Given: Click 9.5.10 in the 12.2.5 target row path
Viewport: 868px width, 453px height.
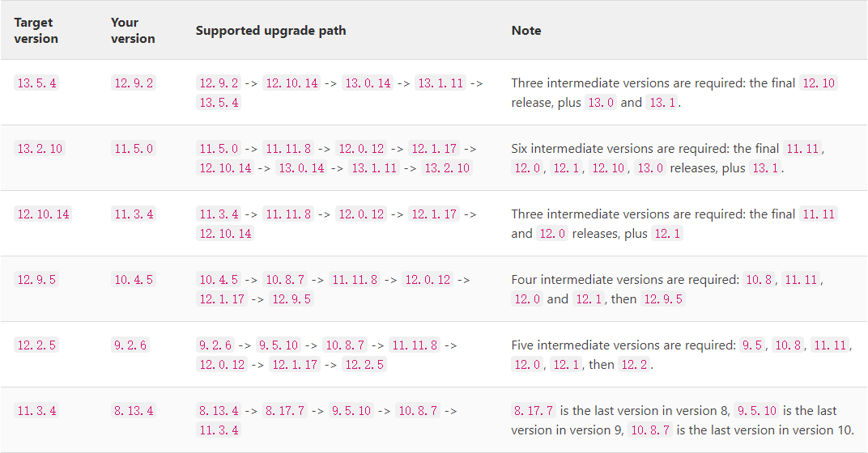Looking at the screenshot, I should pyautogui.click(x=278, y=345).
